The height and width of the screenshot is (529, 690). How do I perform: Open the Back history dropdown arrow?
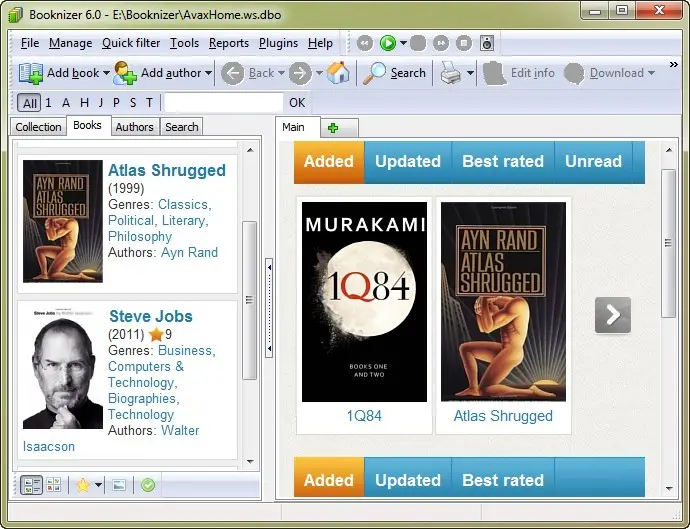(x=281, y=73)
